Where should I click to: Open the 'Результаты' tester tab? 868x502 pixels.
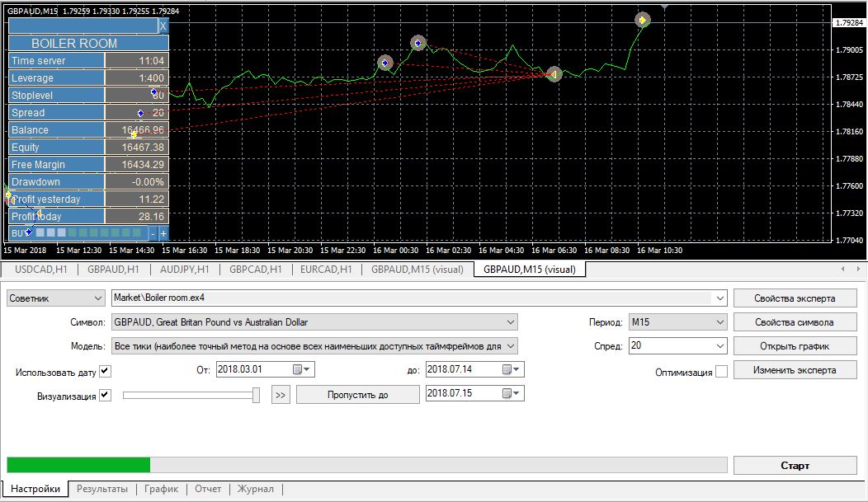pyautogui.click(x=102, y=489)
